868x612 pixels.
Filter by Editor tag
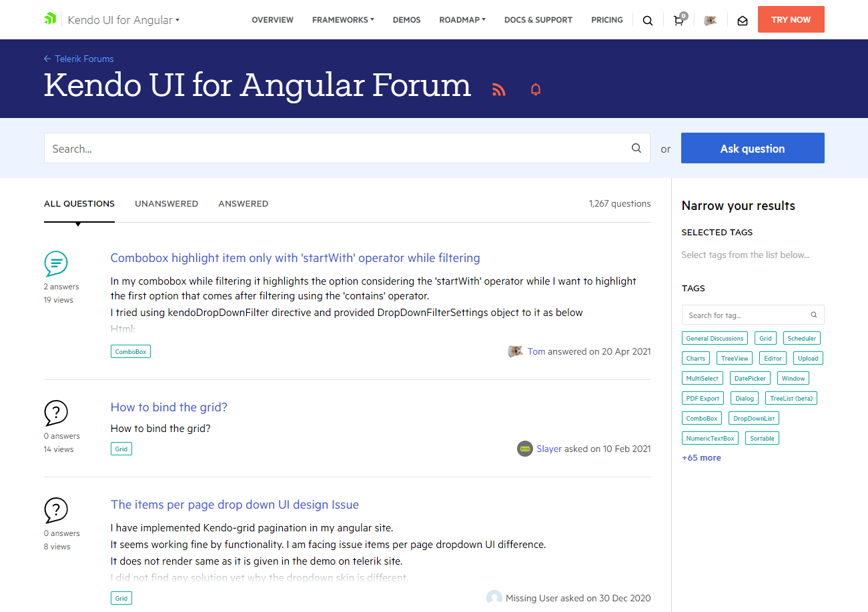773,358
